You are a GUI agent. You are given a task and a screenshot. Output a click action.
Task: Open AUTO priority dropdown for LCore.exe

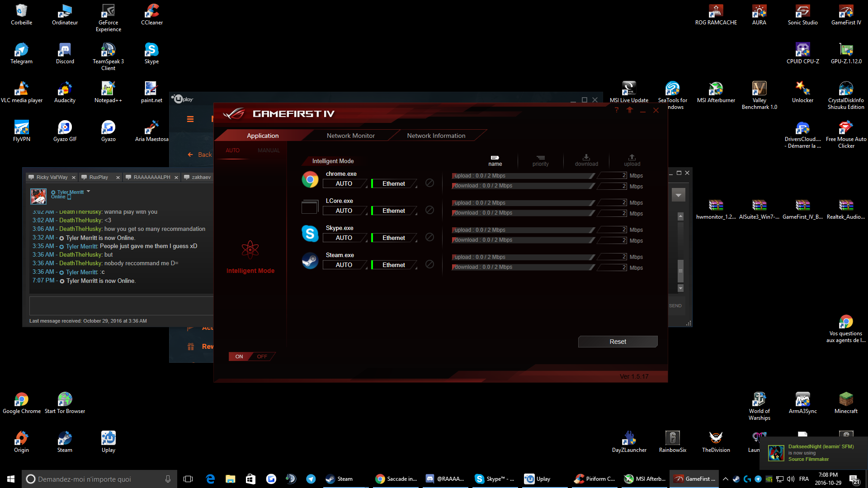[x=344, y=211]
